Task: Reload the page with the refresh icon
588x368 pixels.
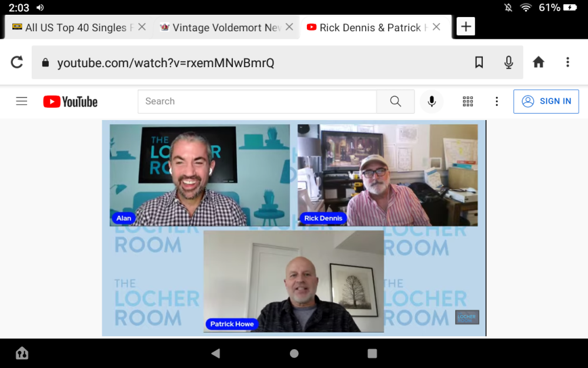Action: pos(17,62)
